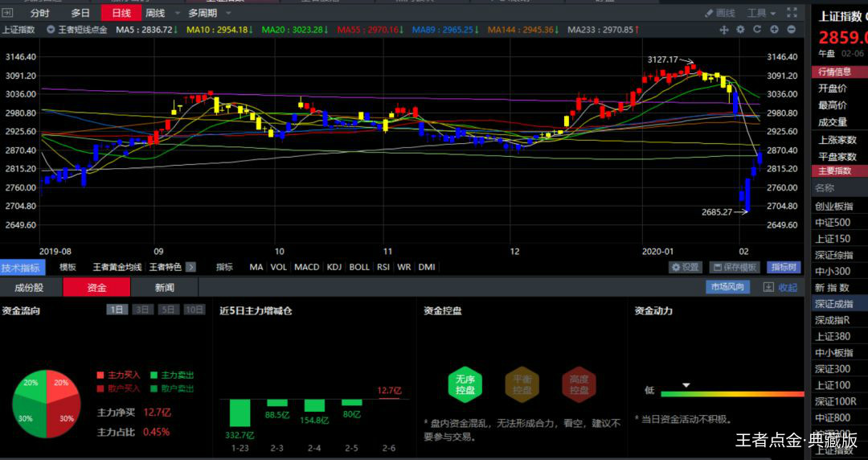Click the 主要指数 section header
The image size is (868, 460).
coord(839,170)
